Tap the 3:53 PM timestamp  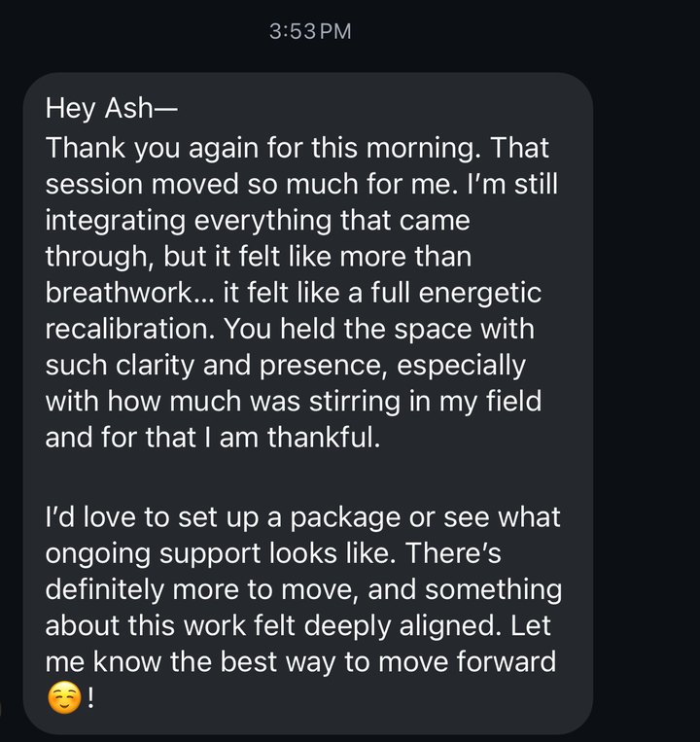tap(310, 32)
